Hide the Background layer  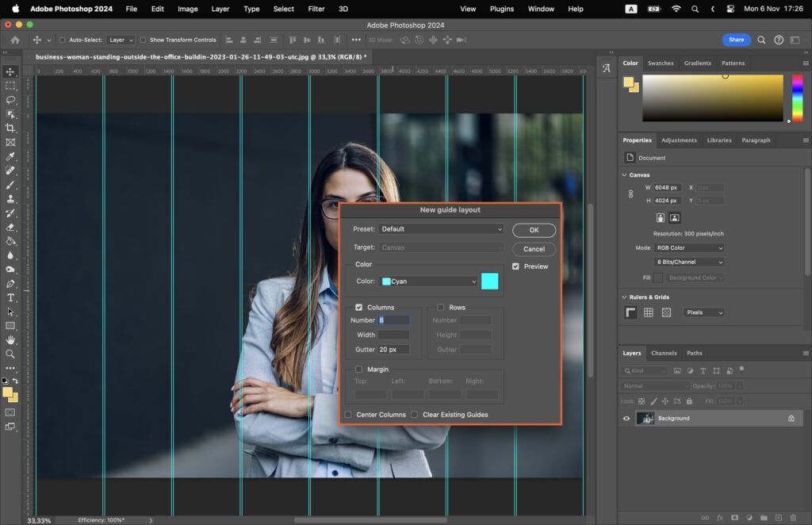(x=626, y=418)
